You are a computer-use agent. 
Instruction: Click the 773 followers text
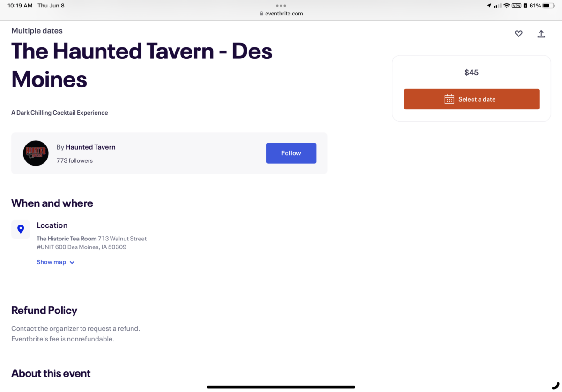tap(74, 160)
